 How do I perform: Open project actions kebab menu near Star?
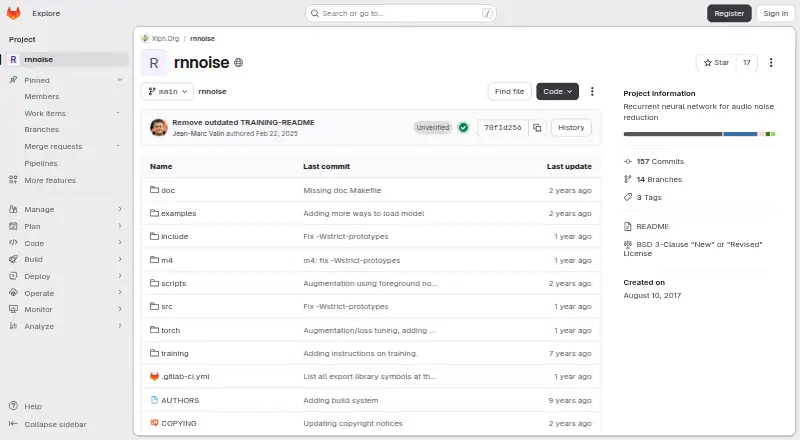pyautogui.click(x=771, y=62)
